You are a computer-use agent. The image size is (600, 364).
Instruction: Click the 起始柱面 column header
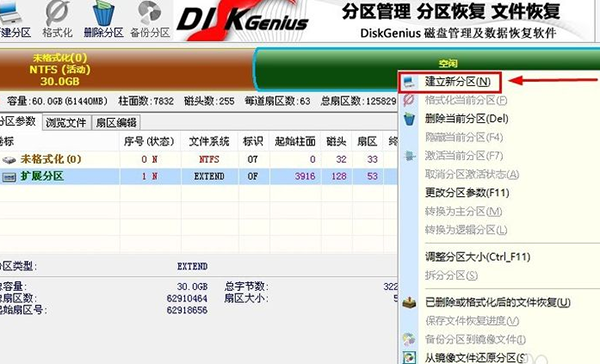point(295,142)
